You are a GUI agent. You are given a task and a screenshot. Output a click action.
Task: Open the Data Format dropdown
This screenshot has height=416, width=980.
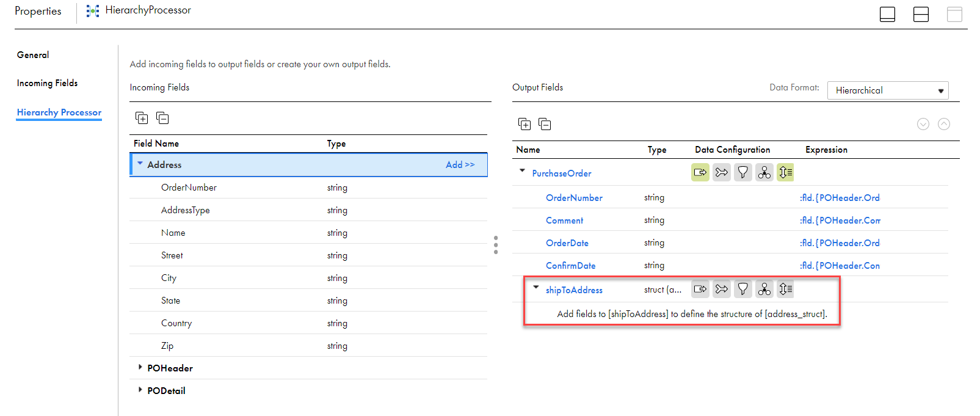[x=888, y=90]
